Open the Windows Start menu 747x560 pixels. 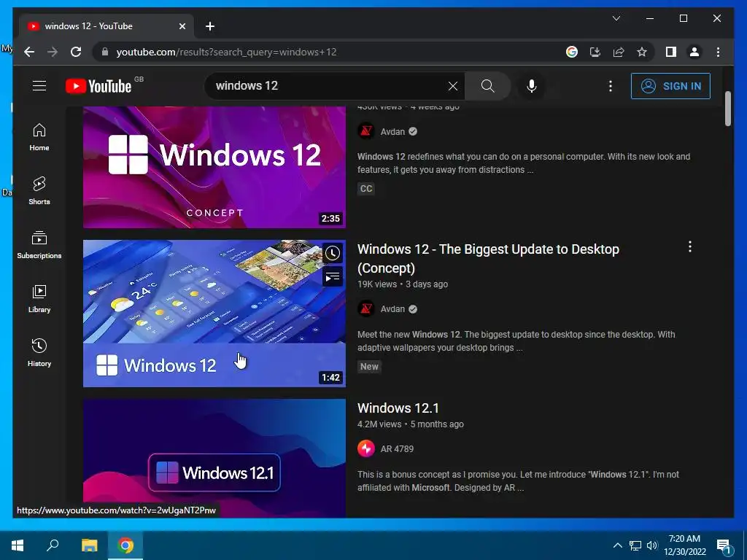[x=18, y=545]
